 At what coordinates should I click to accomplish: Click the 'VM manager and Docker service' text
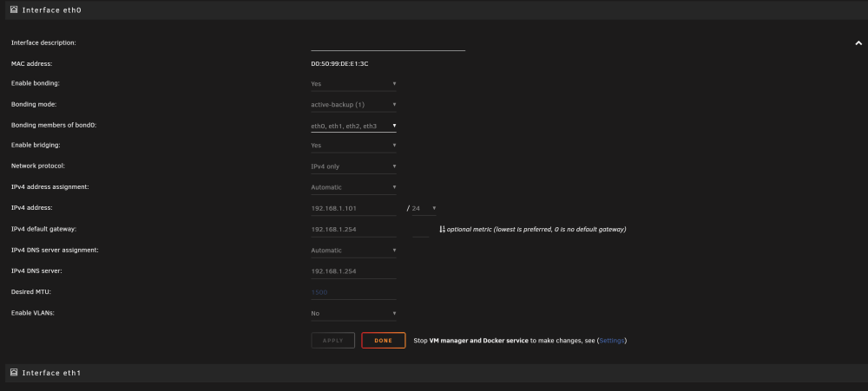point(479,341)
